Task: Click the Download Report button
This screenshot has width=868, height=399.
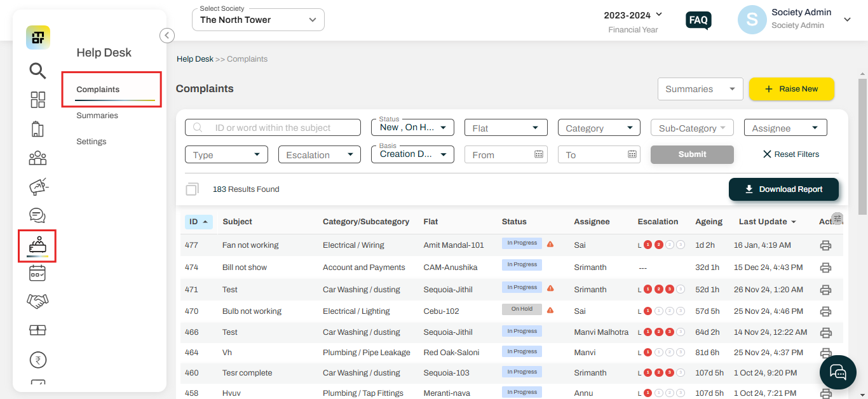Action: pos(783,189)
